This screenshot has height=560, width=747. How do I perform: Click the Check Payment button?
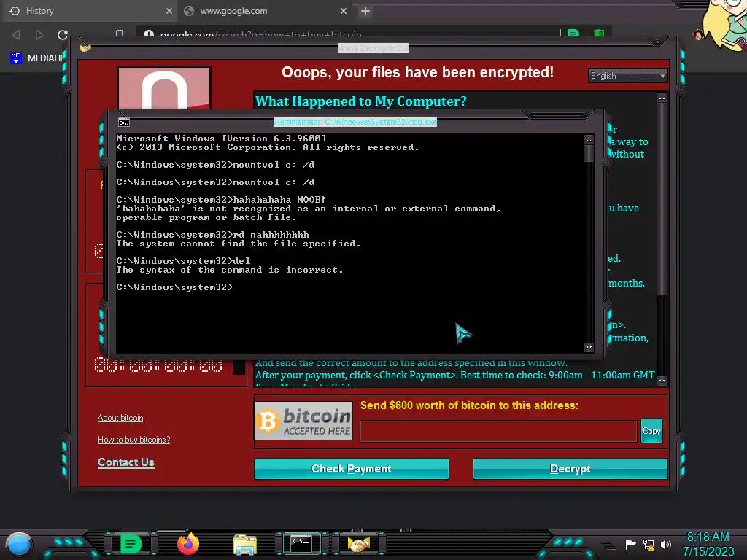351,469
